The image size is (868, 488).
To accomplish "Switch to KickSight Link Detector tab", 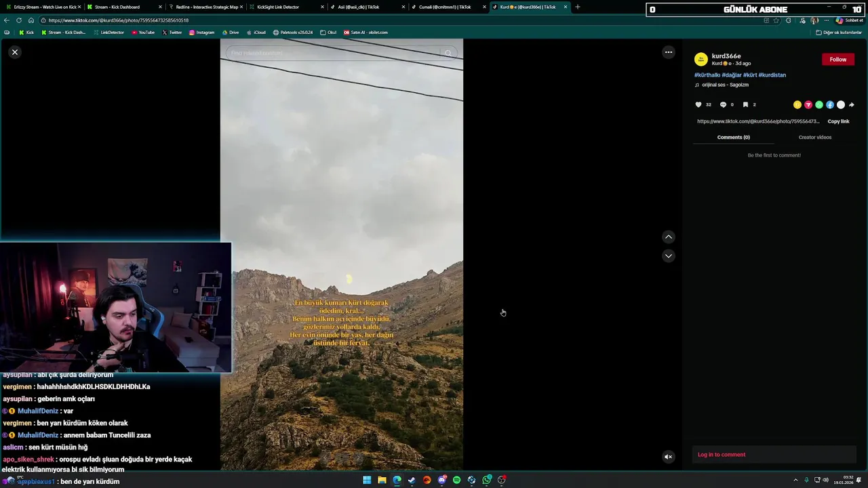I will point(285,7).
